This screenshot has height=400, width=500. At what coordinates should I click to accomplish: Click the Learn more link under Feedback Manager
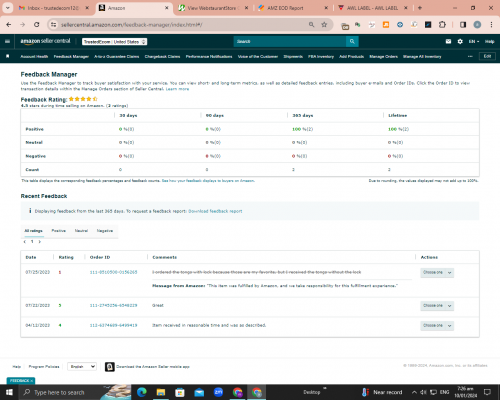[177, 89]
